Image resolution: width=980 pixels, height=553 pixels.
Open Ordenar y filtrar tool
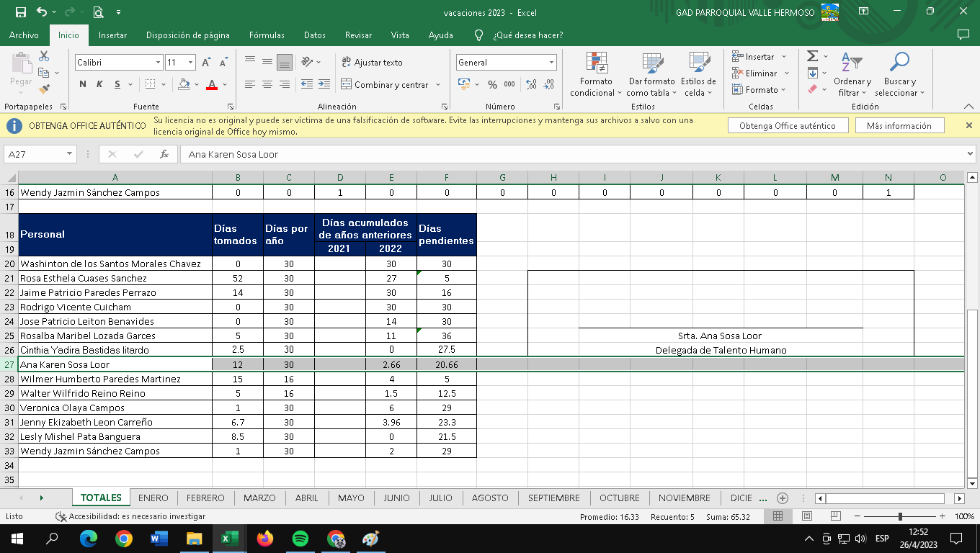[x=852, y=75]
